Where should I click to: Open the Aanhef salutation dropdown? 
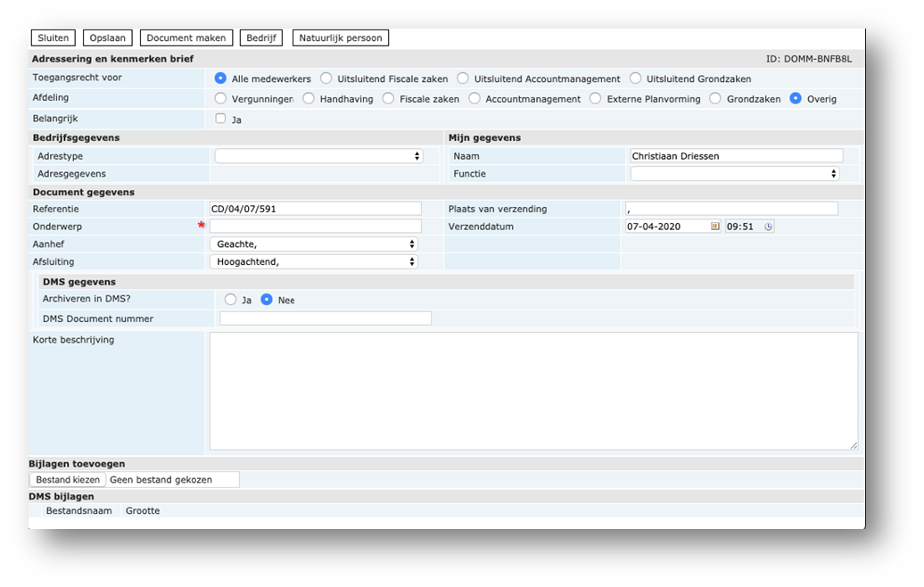point(314,244)
